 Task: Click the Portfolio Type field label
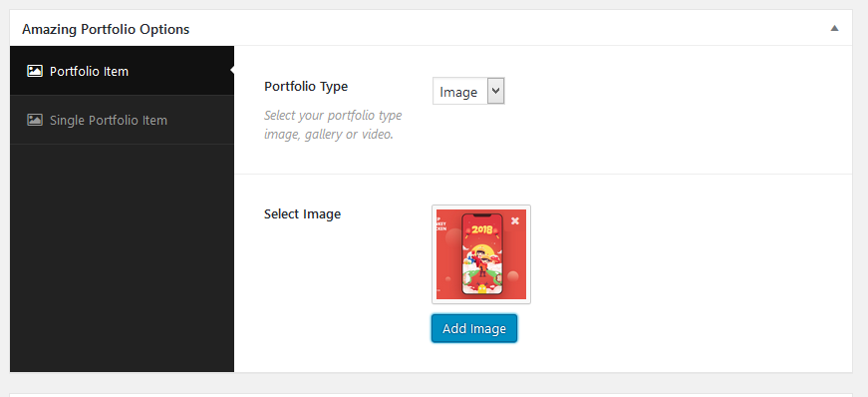(306, 87)
